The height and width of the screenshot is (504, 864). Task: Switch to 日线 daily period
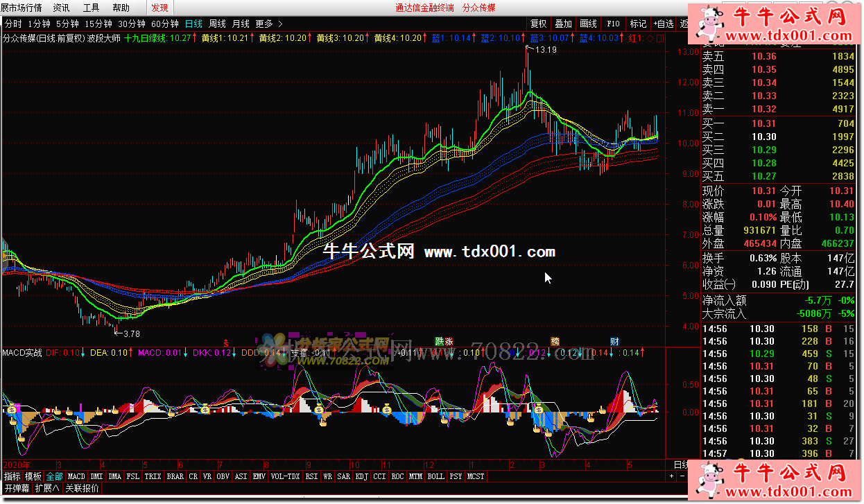193,24
